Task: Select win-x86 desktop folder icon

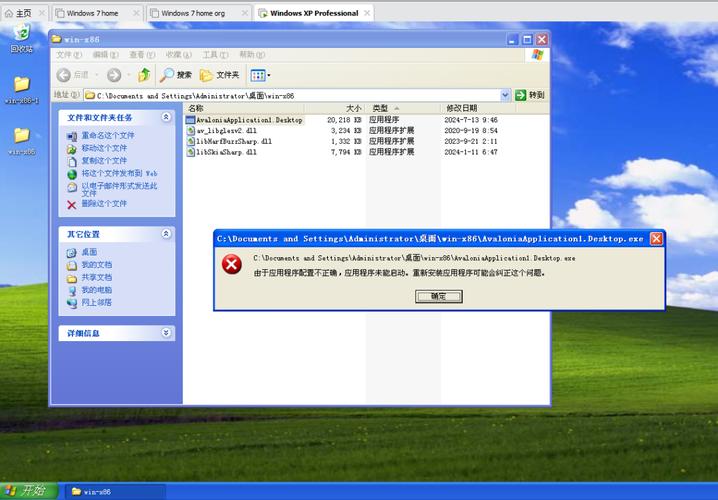Action: [x=22, y=141]
